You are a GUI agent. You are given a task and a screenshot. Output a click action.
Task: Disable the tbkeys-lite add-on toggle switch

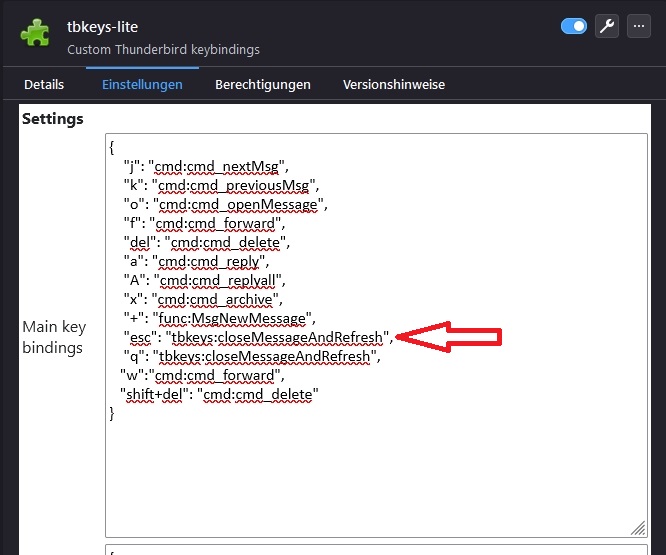pos(574,27)
